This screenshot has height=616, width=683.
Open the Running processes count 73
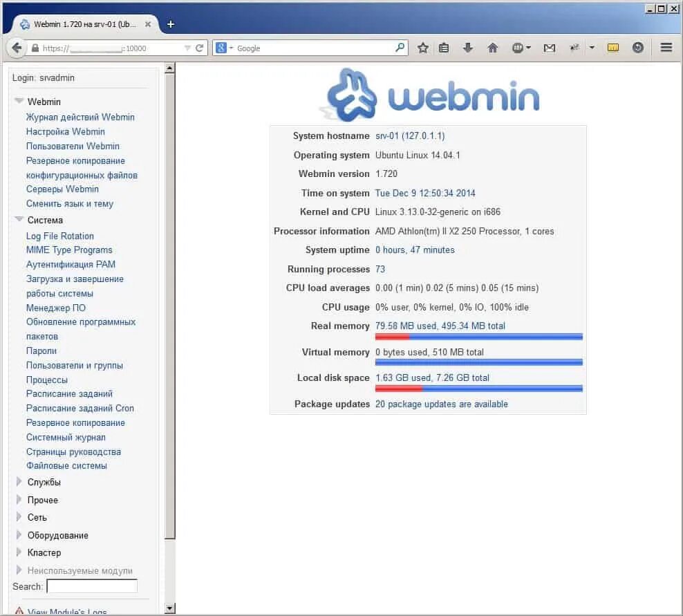tap(380, 269)
